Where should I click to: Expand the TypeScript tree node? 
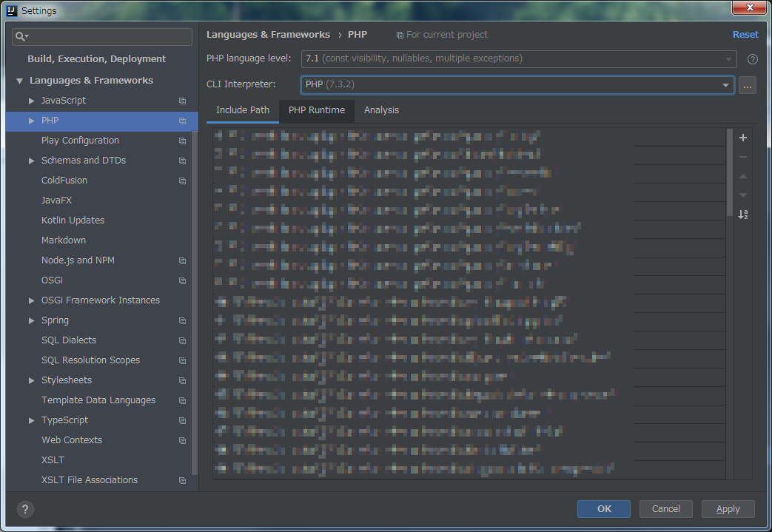coord(31,420)
